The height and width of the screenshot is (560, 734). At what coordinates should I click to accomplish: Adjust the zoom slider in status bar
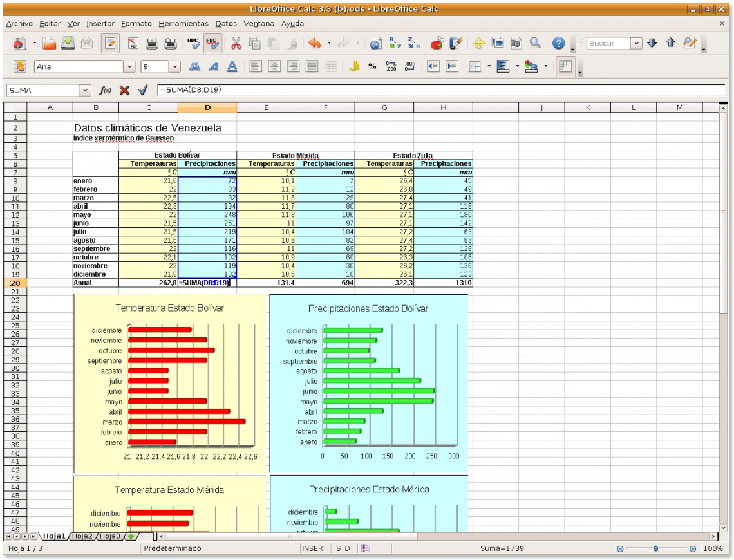(656, 548)
